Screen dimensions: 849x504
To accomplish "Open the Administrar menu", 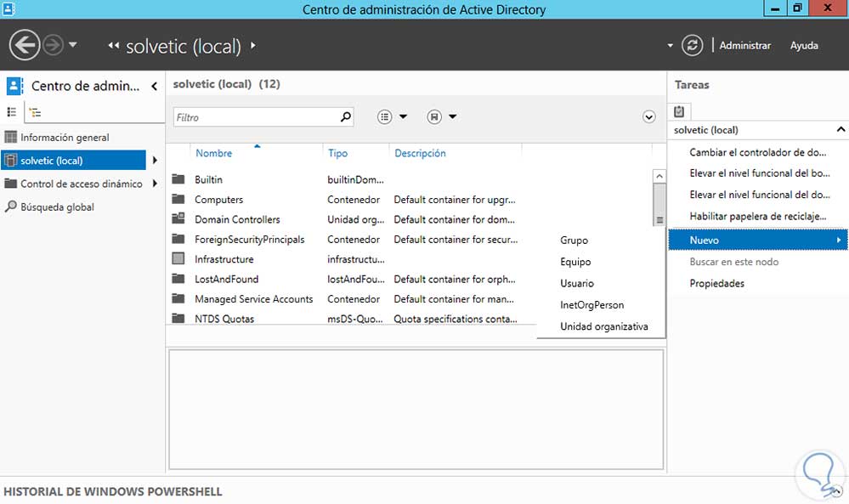I will [x=744, y=46].
